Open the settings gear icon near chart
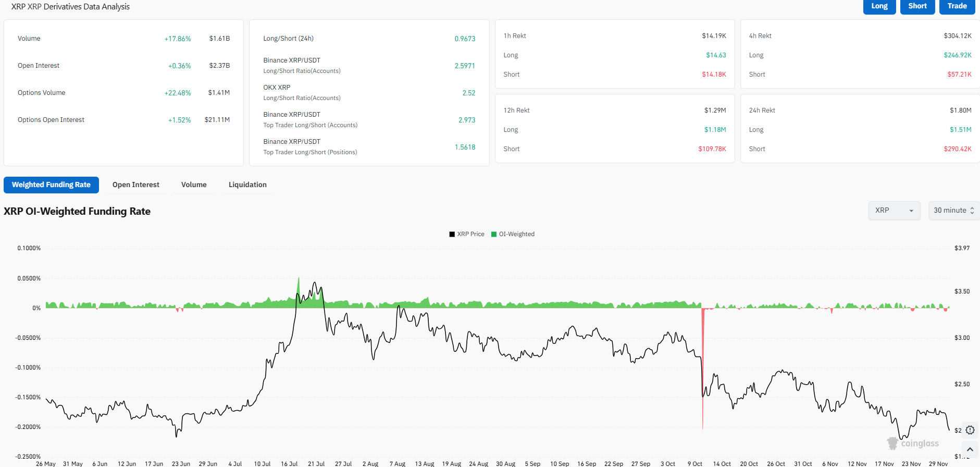The height and width of the screenshot is (467, 980). (x=970, y=430)
